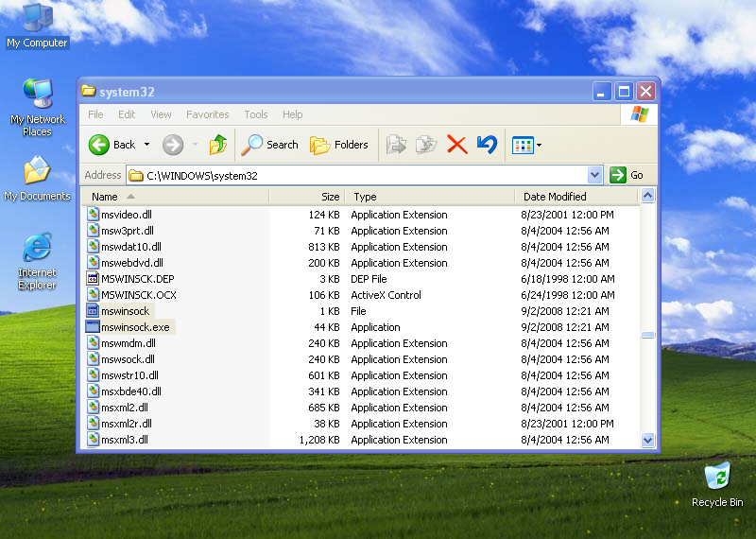Image resolution: width=756 pixels, height=539 pixels.
Task: Click the 1,208 KB size value
Action: pos(319,440)
